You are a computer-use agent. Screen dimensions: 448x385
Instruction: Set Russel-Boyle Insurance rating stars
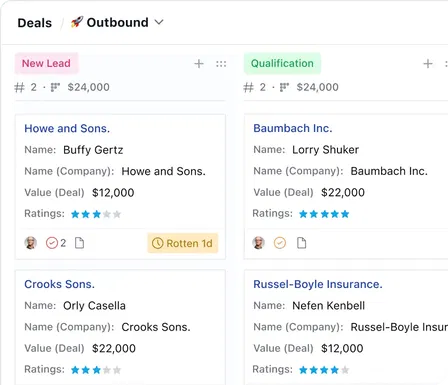coord(324,370)
